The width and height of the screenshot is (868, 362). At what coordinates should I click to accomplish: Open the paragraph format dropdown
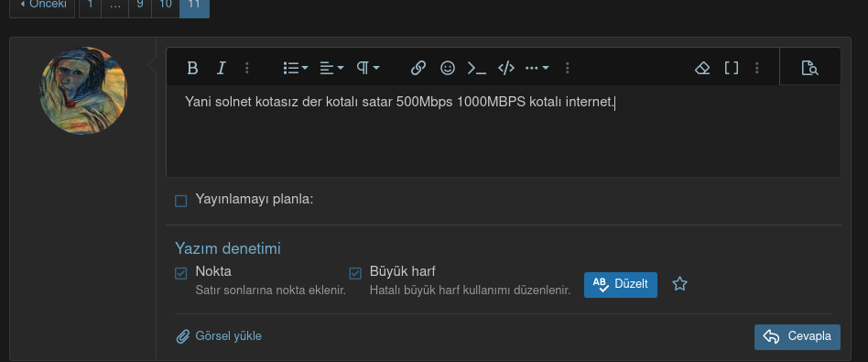[368, 68]
